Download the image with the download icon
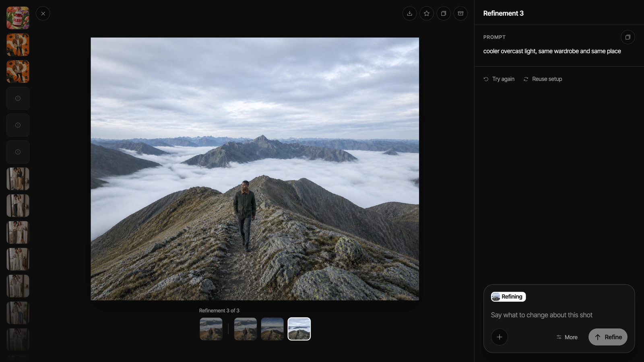This screenshot has height=362, width=644. (x=409, y=13)
